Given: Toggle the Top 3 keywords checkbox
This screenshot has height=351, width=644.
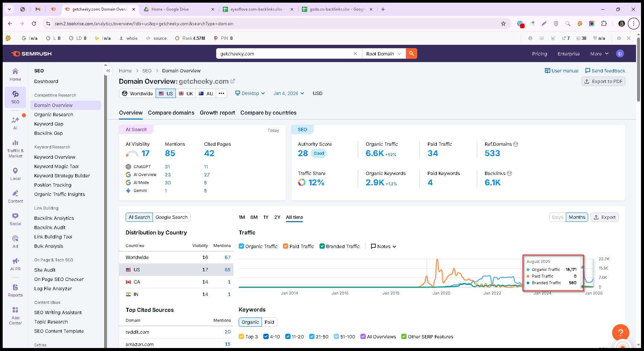Looking at the screenshot, I should point(241,336).
